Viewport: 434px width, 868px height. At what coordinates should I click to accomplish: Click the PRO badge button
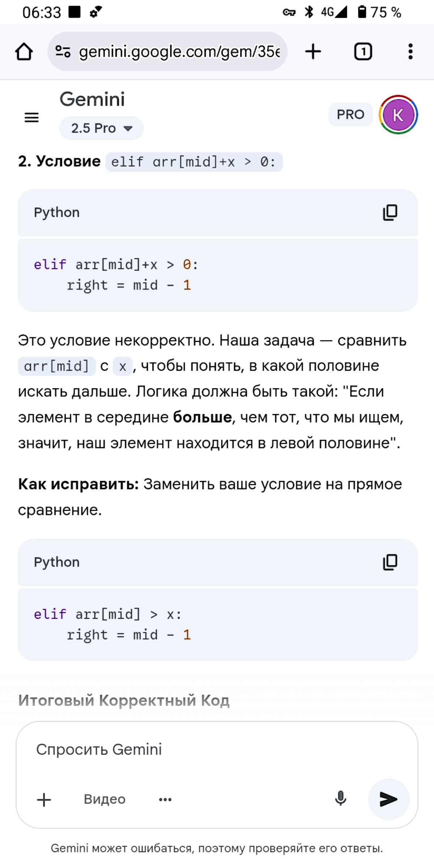click(x=350, y=114)
